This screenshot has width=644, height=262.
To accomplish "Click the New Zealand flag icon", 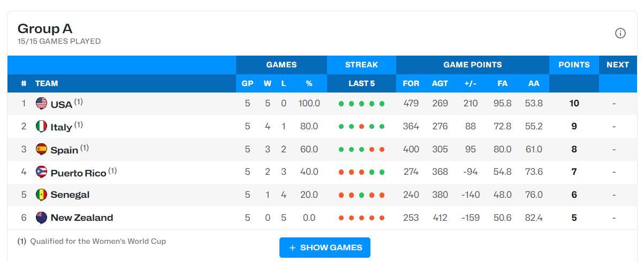I will tap(41, 218).
